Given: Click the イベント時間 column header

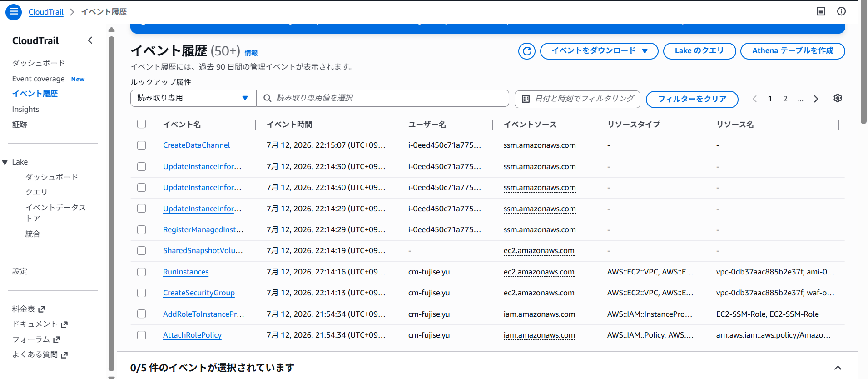Looking at the screenshot, I should 289,125.
